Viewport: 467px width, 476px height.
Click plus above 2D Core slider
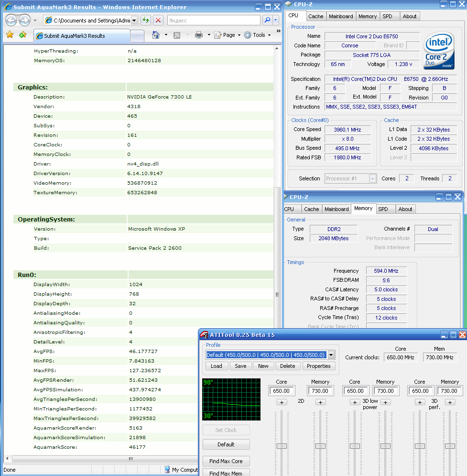pos(282,402)
